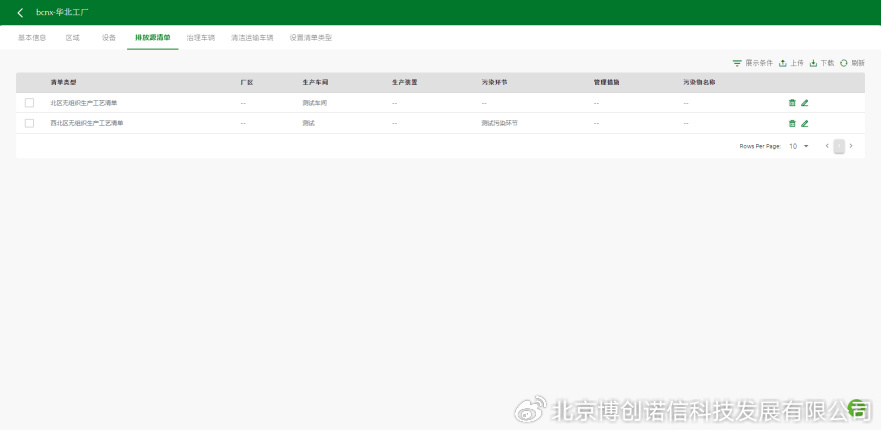Open the 展示条件 filter icon
Image resolution: width=882 pixels, height=431 pixels.
pos(737,63)
